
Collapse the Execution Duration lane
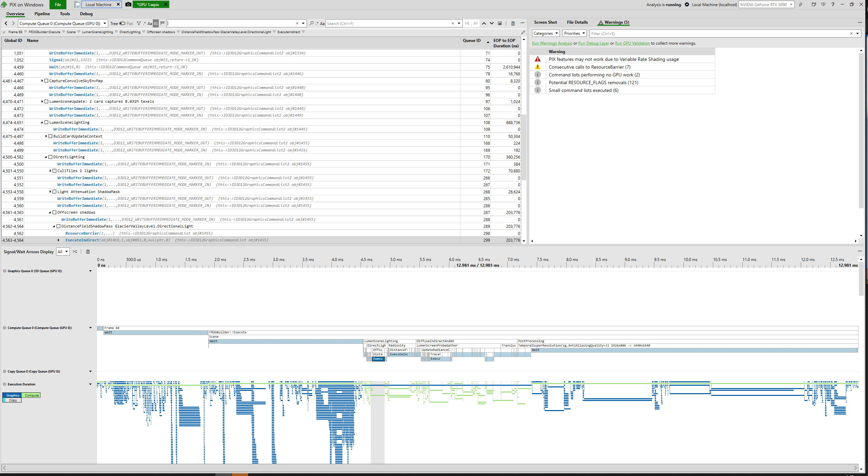[x=90, y=384]
